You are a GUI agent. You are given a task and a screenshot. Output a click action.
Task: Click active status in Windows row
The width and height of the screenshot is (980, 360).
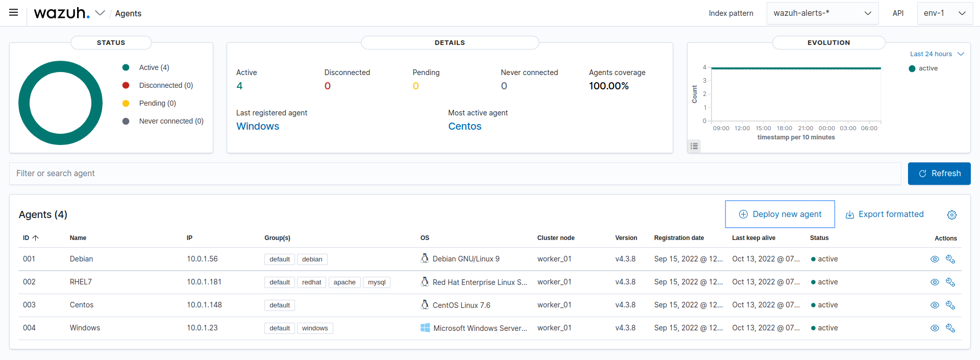[824, 328]
